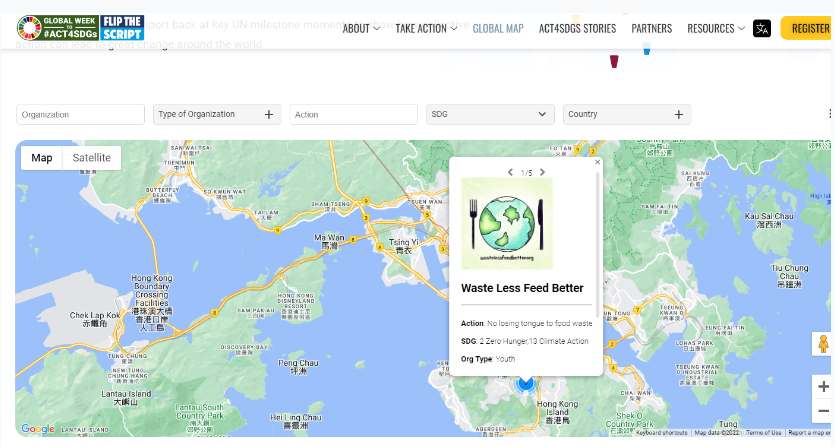Screen dimensions: 835x447
Task: Go to previous entry in popup
Action: click(x=510, y=172)
